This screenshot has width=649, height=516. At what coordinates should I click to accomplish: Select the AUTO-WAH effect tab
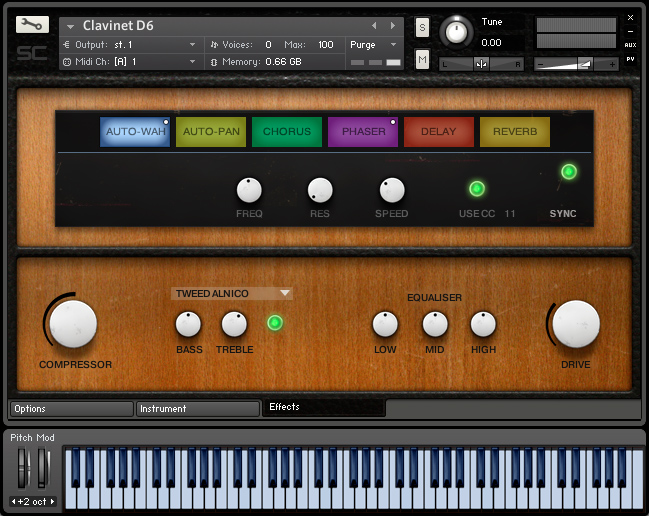tap(135, 132)
